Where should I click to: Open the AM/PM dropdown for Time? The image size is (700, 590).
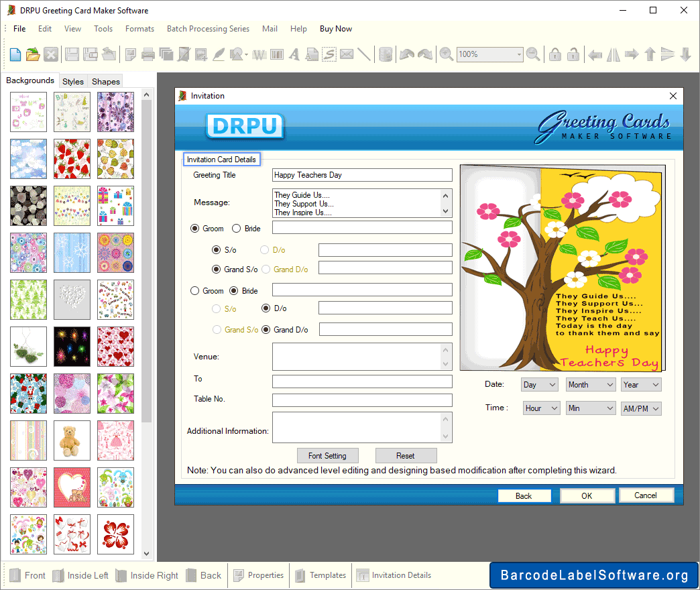[641, 408]
